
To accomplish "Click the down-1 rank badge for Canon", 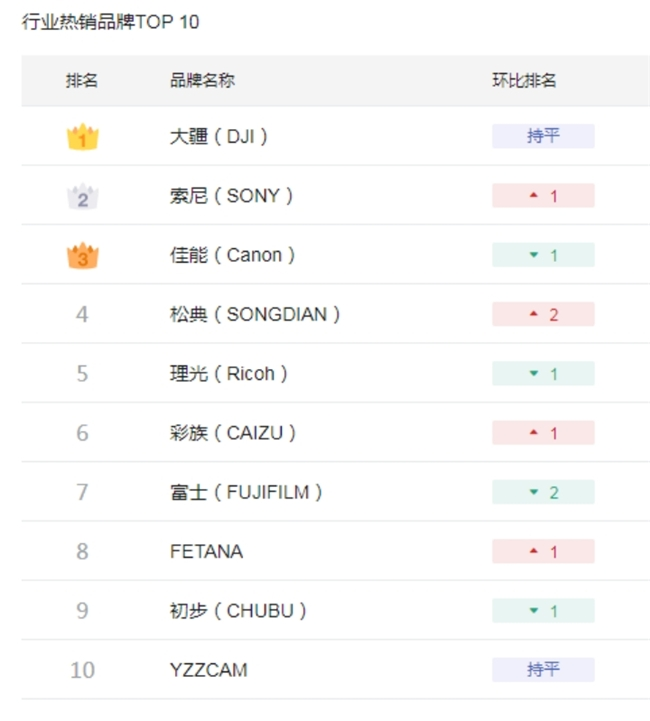I will 543,255.
